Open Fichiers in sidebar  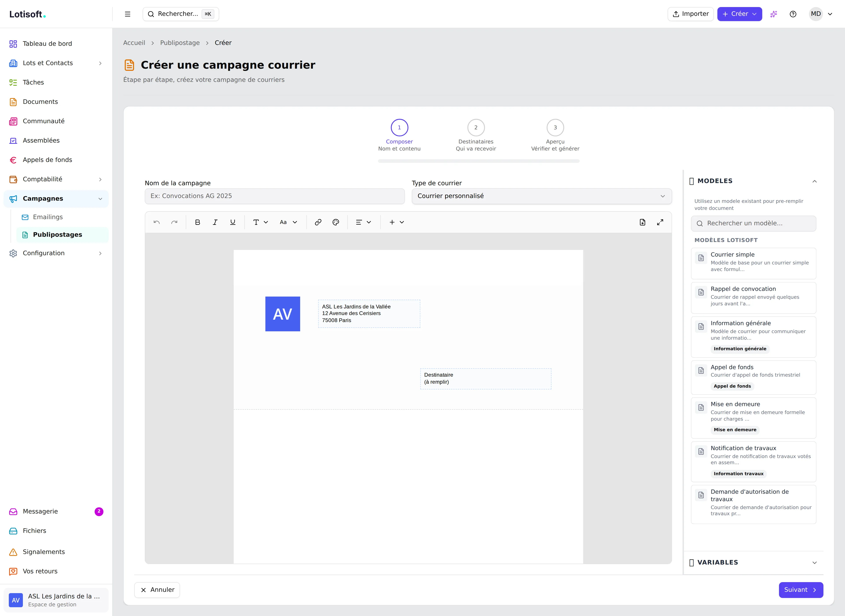[x=56, y=531]
